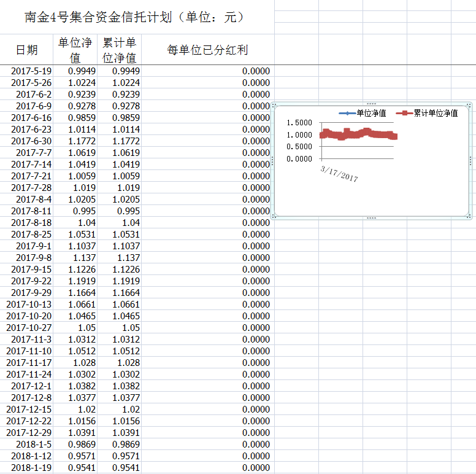Select the 3/17/2017 x-axis label in chart
Image resolution: width=476 pixels, height=474 pixels.
coord(339,173)
